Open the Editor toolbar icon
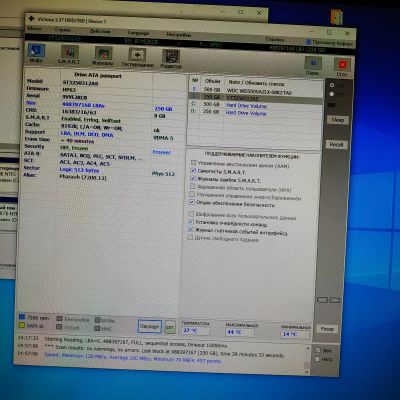 point(171,59)
